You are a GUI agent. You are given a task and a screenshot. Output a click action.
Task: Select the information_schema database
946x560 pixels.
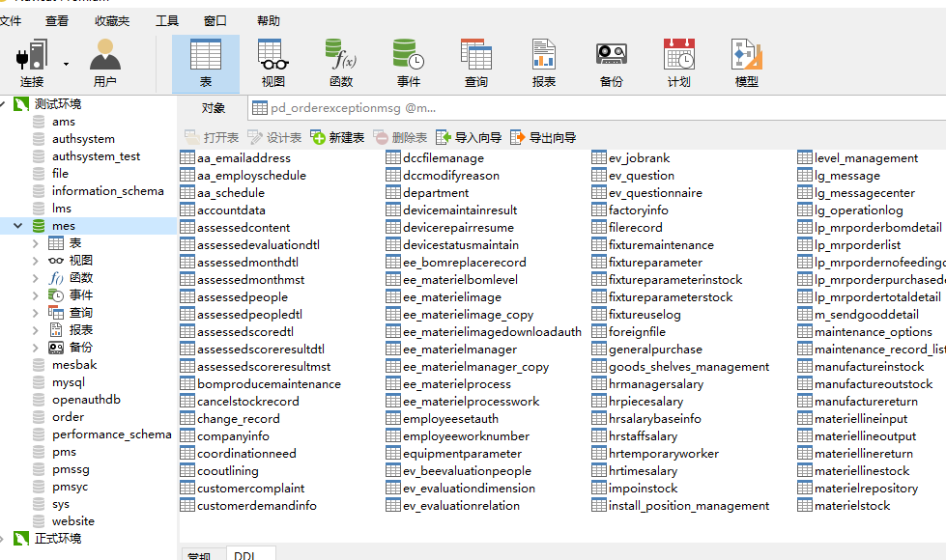tap(107, 191)
